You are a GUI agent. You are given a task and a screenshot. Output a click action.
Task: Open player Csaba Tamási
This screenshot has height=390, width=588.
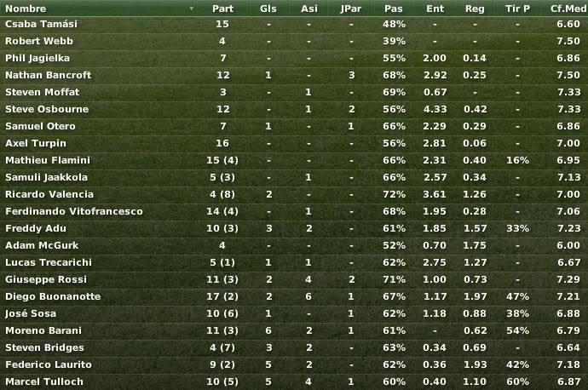point(41,24)
